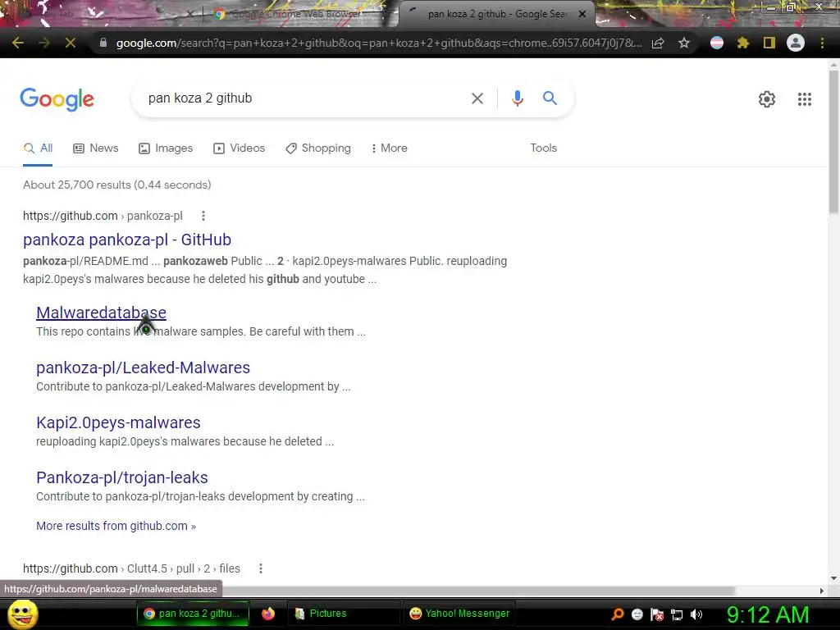Click the vertical page scrollbar thumb
Viewport: 840px width, 630px height.
click(x=833, y=142)
